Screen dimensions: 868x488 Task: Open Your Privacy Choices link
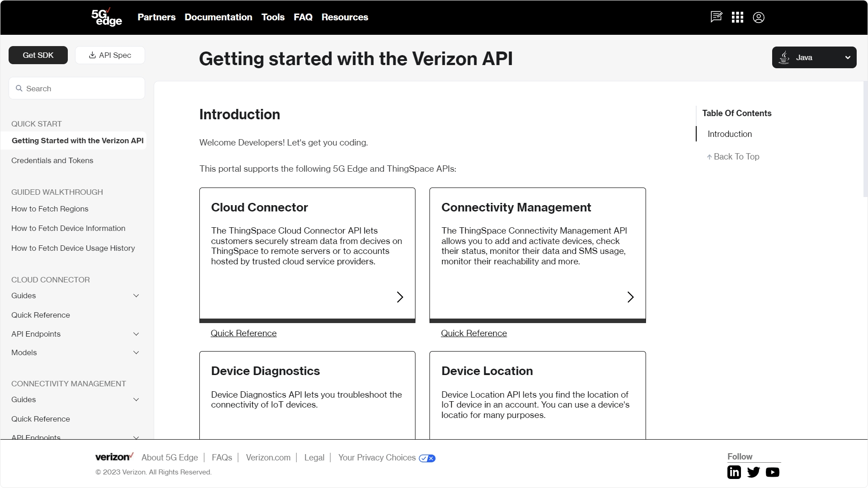point(377,457)
